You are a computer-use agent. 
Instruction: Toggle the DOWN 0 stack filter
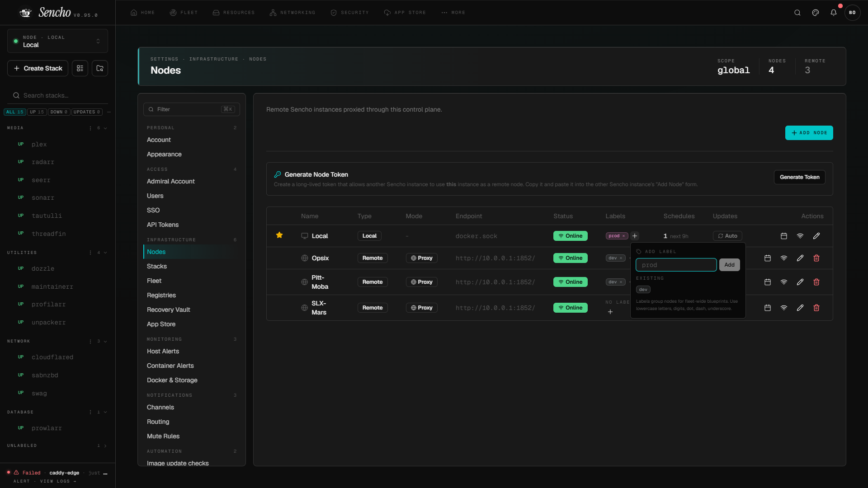[x=59, y=112]
